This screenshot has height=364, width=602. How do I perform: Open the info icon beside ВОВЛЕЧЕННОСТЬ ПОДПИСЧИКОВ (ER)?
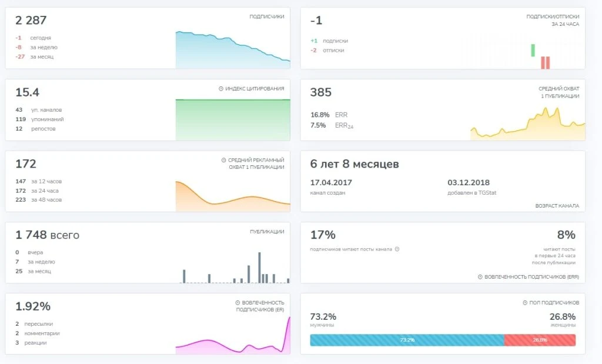[x=238, y=303]
